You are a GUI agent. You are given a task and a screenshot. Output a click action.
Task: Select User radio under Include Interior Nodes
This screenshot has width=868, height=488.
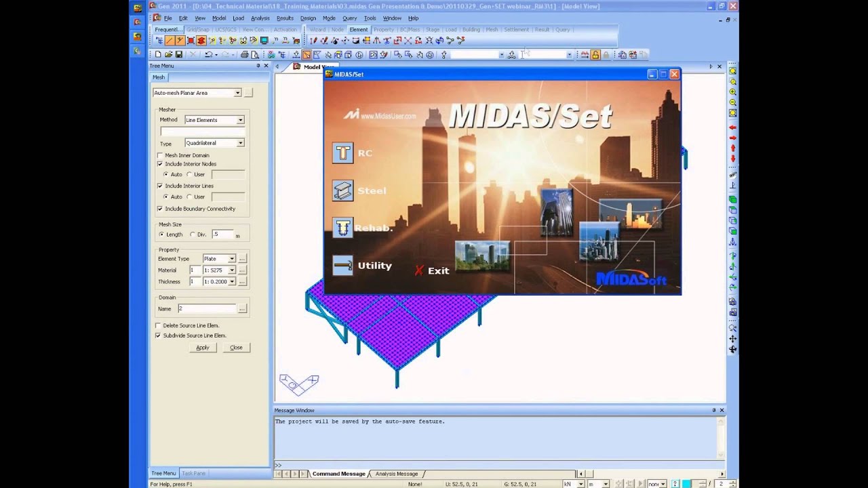[x=189, y=174]
